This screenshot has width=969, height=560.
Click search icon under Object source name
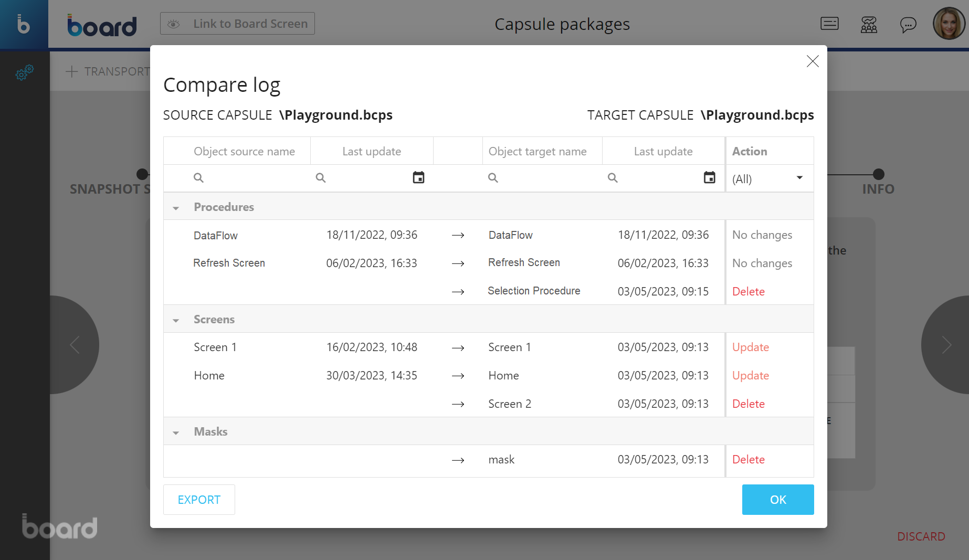[x=198, y=178]
